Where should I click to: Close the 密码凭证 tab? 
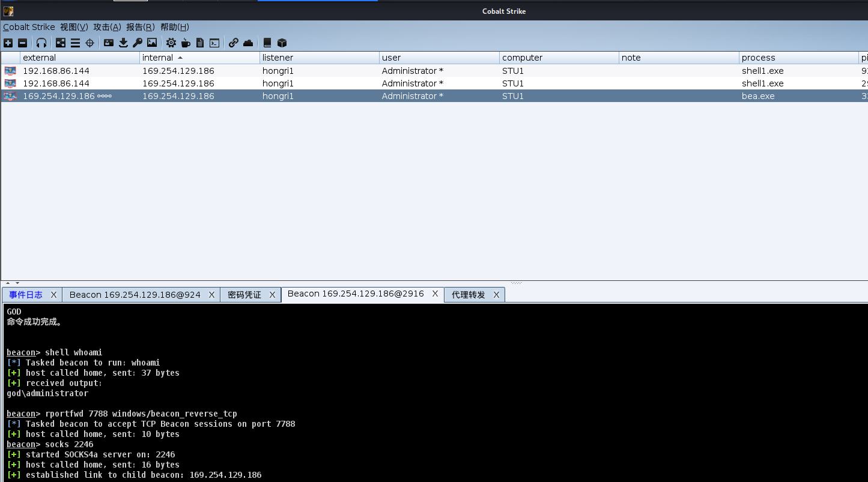272,295
